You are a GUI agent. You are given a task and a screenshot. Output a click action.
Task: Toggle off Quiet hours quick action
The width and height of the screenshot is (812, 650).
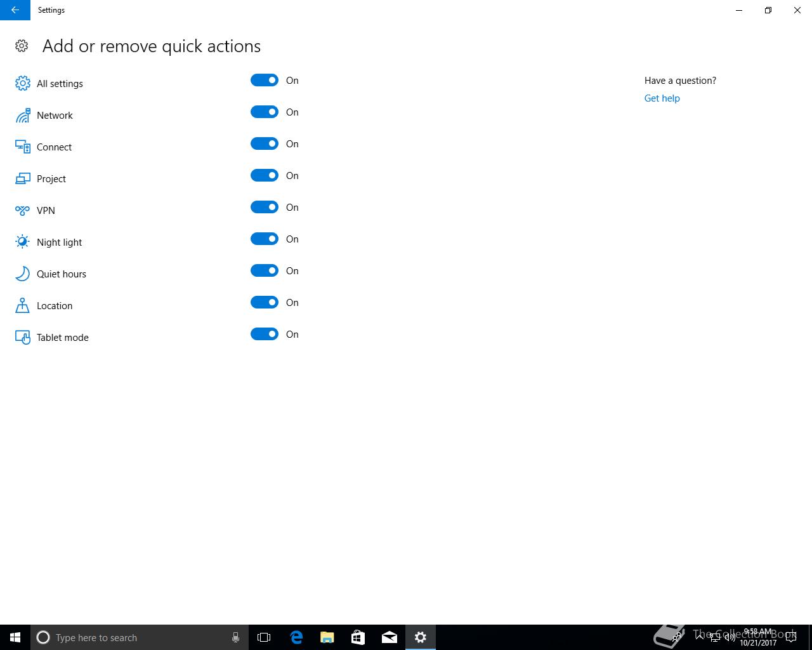click(265, 270)
